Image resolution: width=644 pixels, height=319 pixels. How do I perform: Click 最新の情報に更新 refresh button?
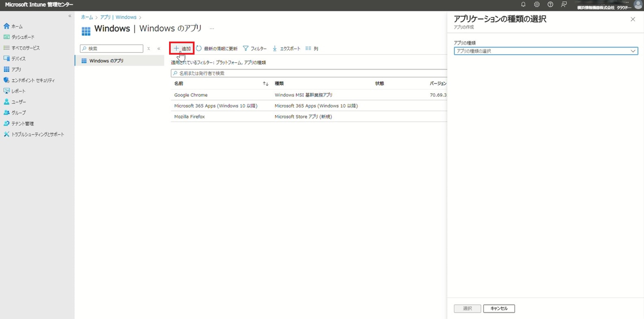pos(217,49)
